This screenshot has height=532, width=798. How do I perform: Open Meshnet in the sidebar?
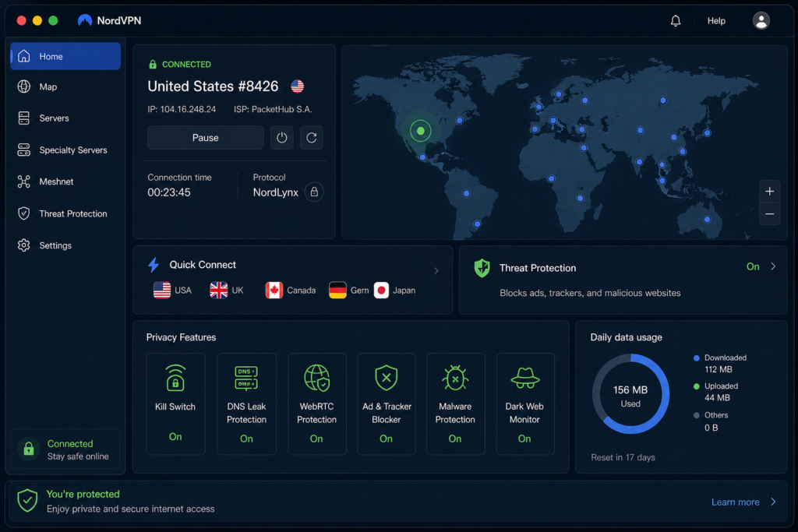pos(65,182)
